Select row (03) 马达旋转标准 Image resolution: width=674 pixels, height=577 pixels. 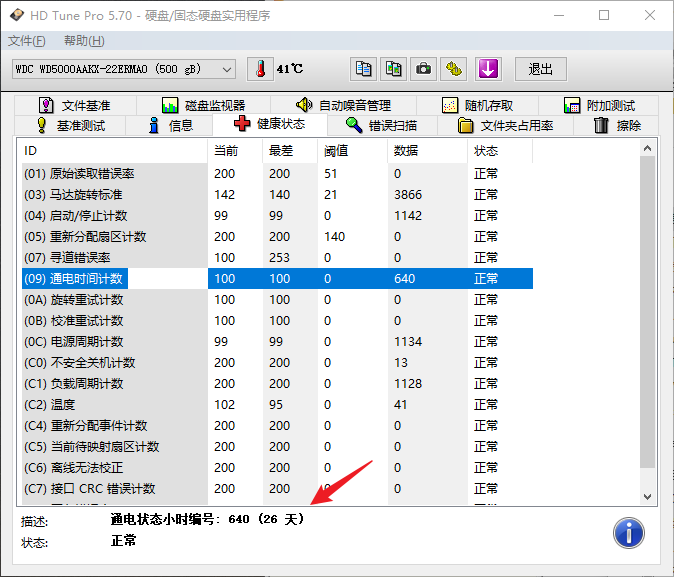coord(277,195)
